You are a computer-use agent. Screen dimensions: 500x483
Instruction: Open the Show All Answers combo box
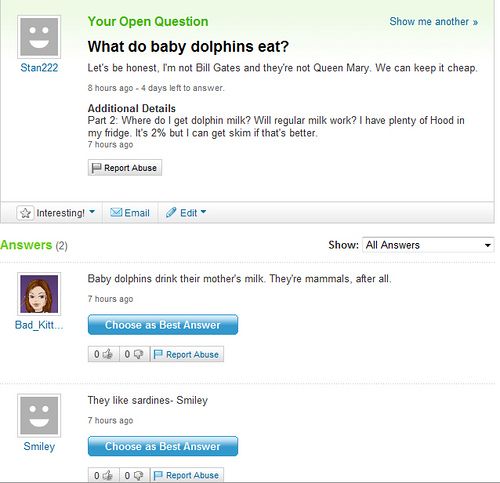coord(428,245)
